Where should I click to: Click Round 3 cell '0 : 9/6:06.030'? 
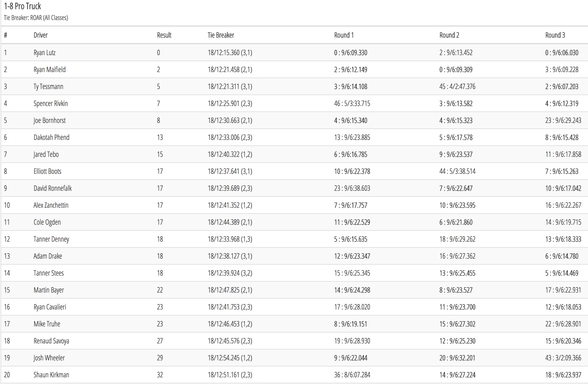(562, 53)
